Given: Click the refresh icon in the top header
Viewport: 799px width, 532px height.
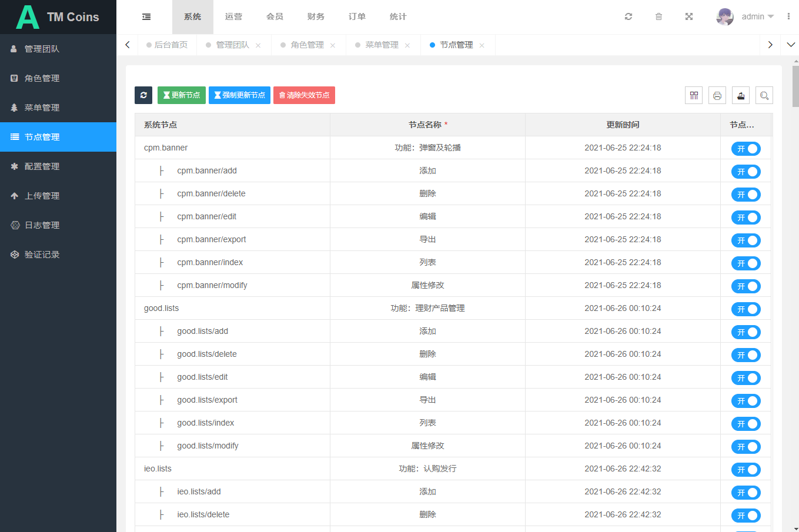Looking at the screenshot, I should (628, 17).
